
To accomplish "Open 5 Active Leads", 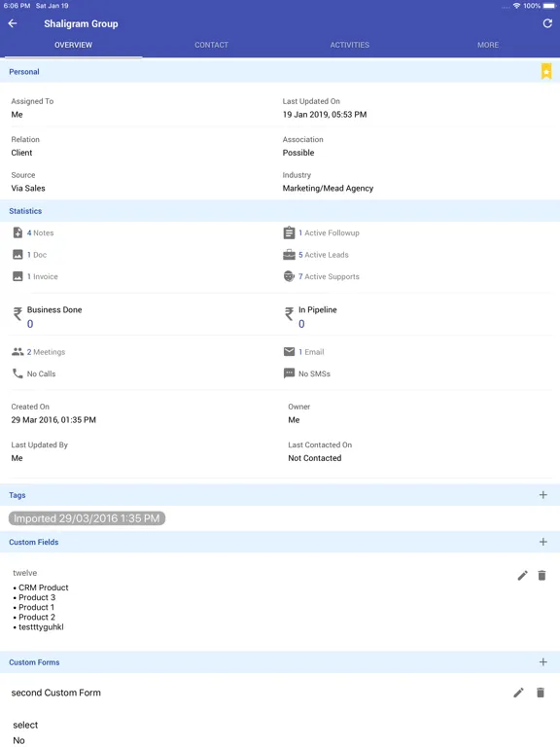I will click(x=324, y=255).
